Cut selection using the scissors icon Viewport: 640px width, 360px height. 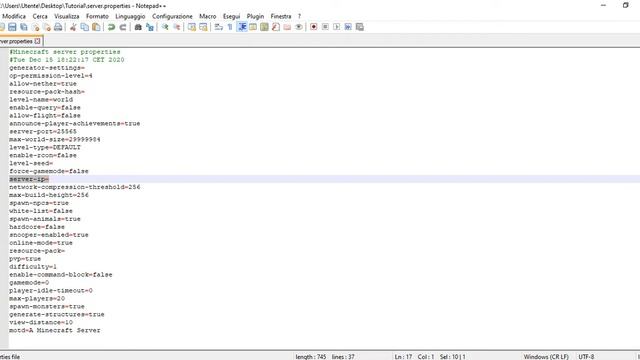click(x=73, y=27)
